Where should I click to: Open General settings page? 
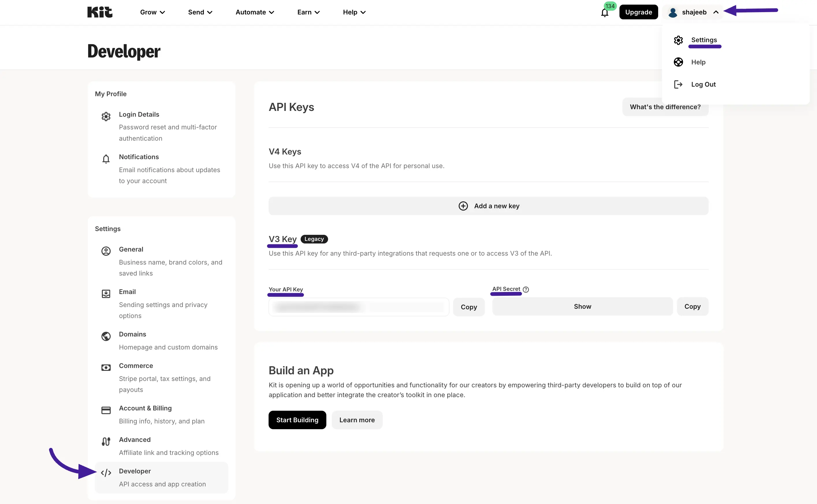[x=162, y=261]
